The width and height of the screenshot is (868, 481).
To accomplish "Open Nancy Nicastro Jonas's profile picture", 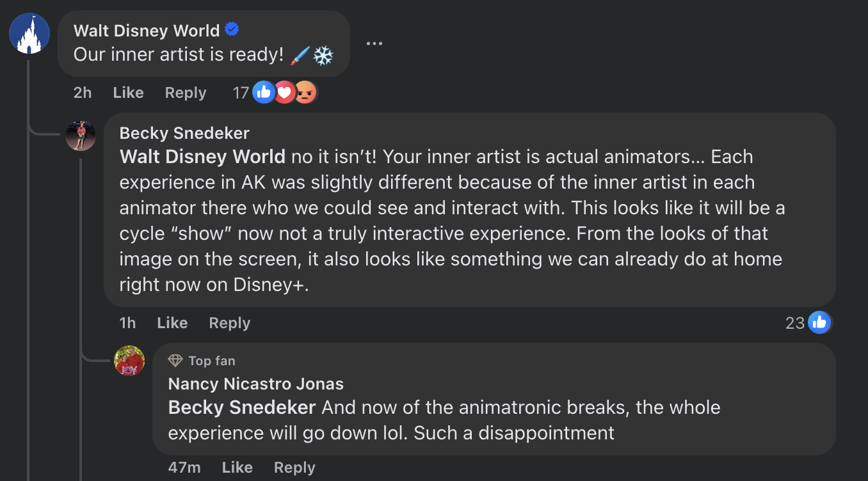I will click(x=129, y=361).
